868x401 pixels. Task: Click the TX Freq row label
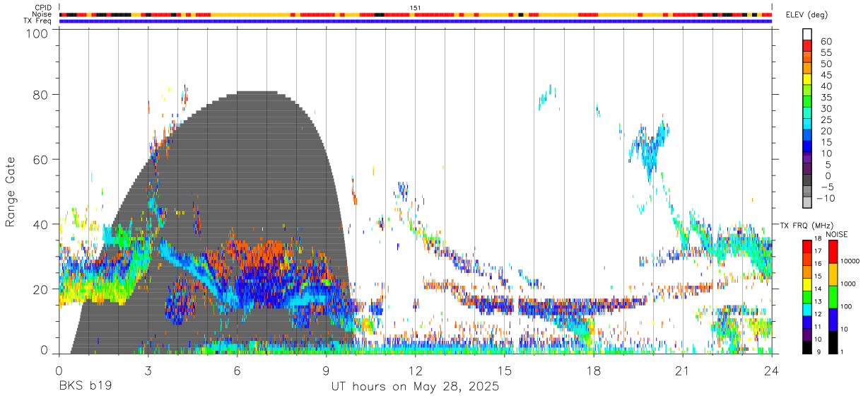pyautogui.click(x=38, y=21)
